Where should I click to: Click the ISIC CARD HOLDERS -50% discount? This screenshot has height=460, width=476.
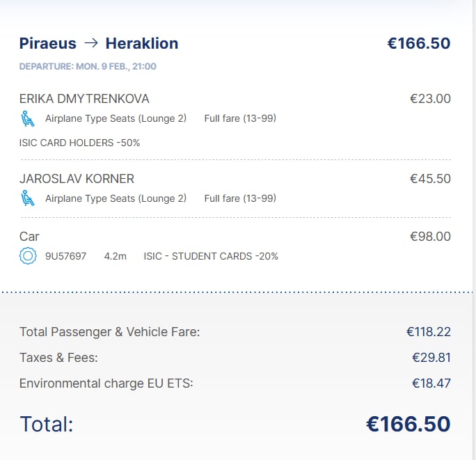(x=79, y=143)
